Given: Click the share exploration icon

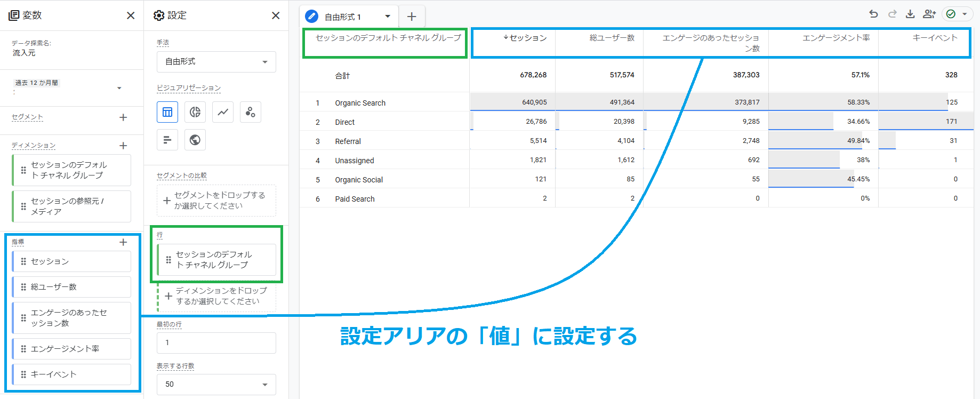Looking at the screenshot, I should 929,14.
